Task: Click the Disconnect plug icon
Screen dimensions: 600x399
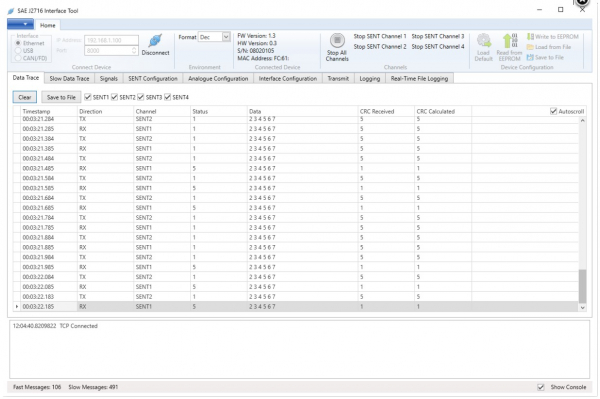Action: tap(155, 40)
